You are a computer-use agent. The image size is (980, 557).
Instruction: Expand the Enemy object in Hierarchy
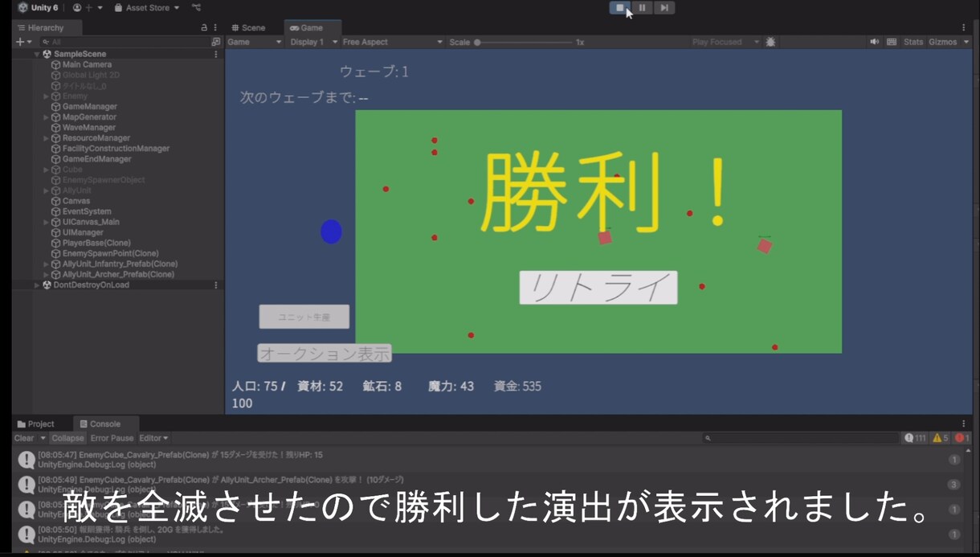click(47, 96)
